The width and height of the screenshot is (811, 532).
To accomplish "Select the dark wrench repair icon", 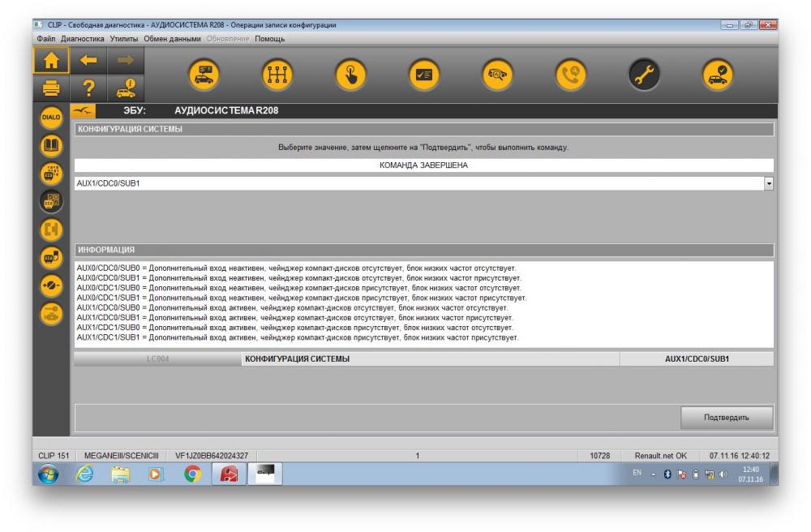I will tap(645, 75).
